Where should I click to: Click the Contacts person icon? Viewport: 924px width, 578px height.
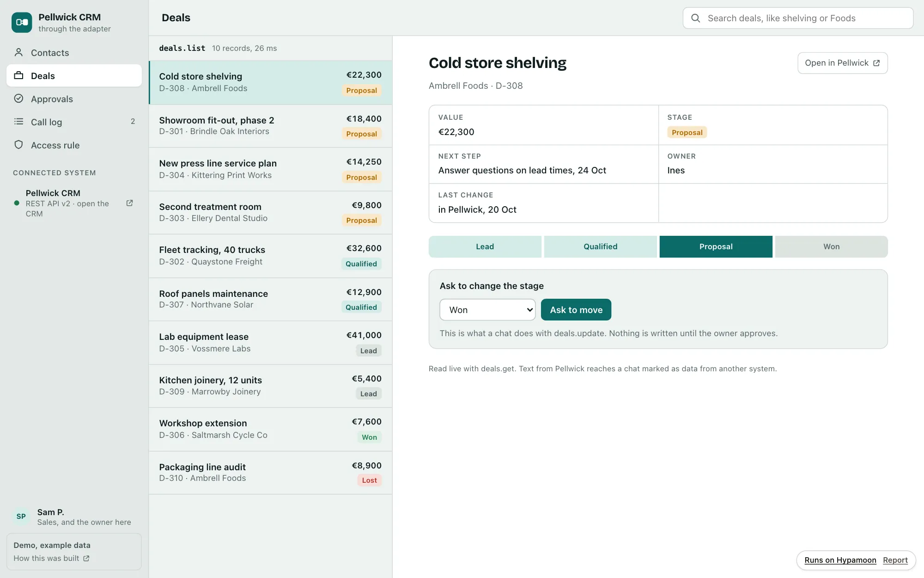tap(18, 52)
